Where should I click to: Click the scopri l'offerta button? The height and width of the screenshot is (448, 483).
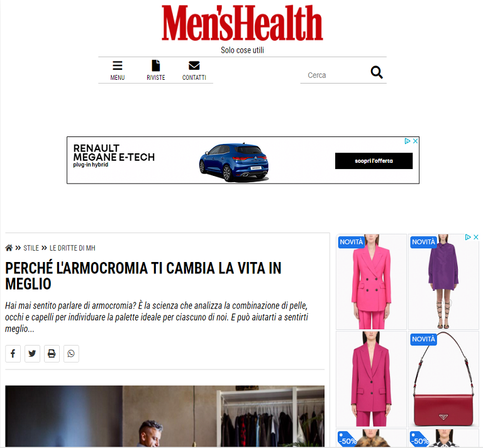tap(374, 161)
